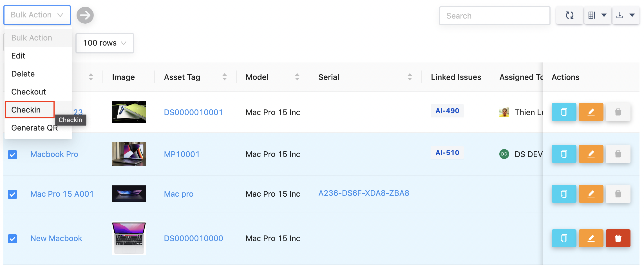
Task: Select Checkin from bulk action menu
Action: pos(26,110)
